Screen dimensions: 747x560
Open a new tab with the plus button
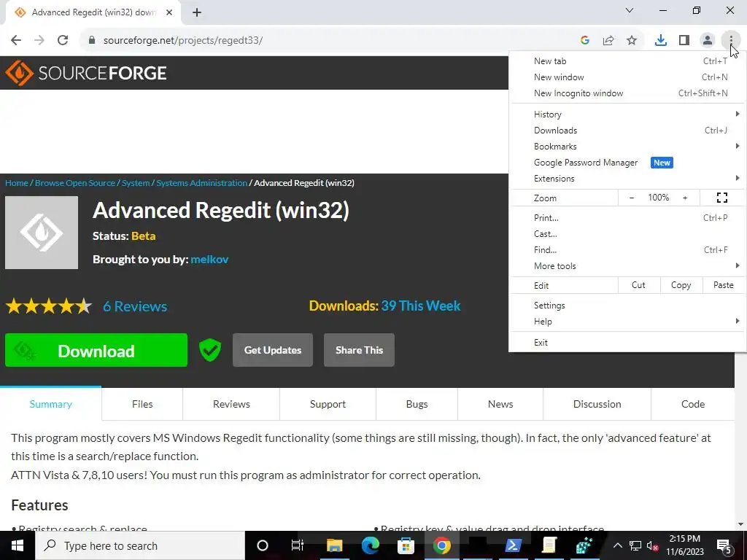(197, 12)
